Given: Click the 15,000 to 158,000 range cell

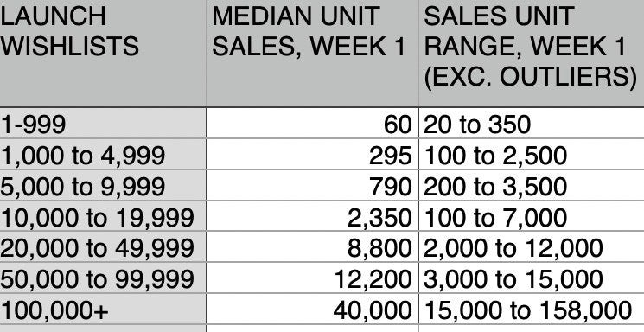Looking at the screenshot, I should point(531,309).
